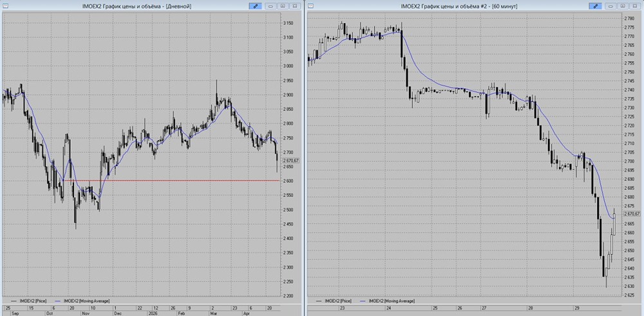
Task: Toggle the link button in the daily chart title bar
Action: [255, 6]
